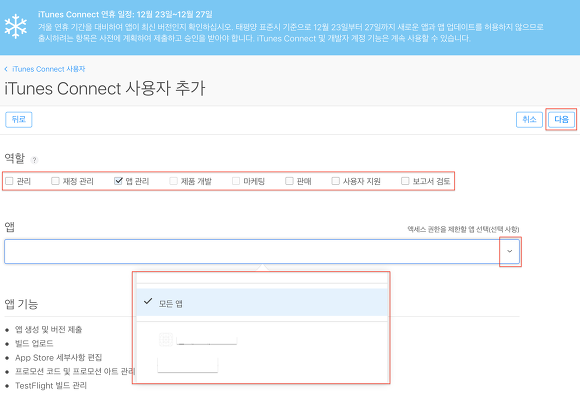This screenshot has height=393, width=580.
Task: Check the 마케팅 role checkbox
Action: click(236, 181)
